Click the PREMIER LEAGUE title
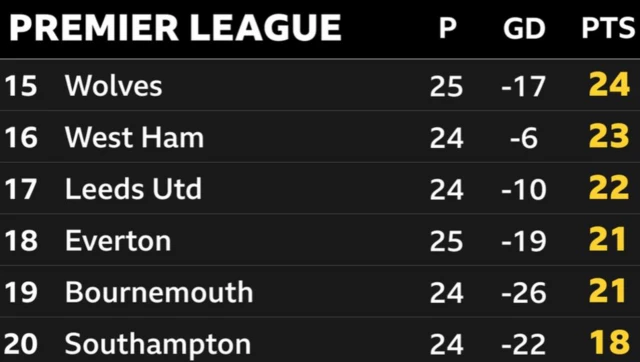Screen dimensions: 640x362 pos(175,28)
